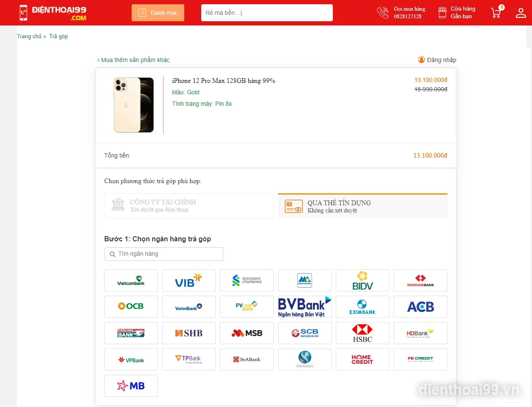Click the iPhone 12 Pro Max thumbnail
This screenshot has height=407, width=532.
point(134,105)
